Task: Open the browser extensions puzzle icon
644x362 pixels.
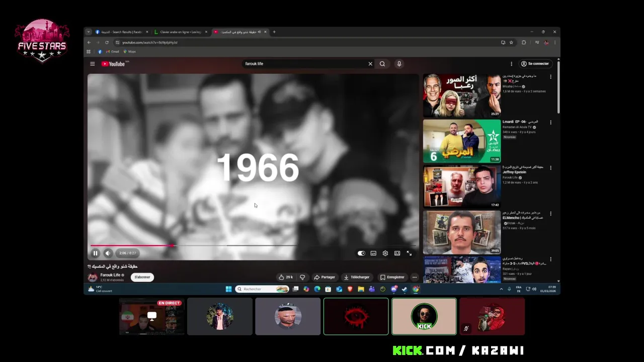Action: (524, 42)
